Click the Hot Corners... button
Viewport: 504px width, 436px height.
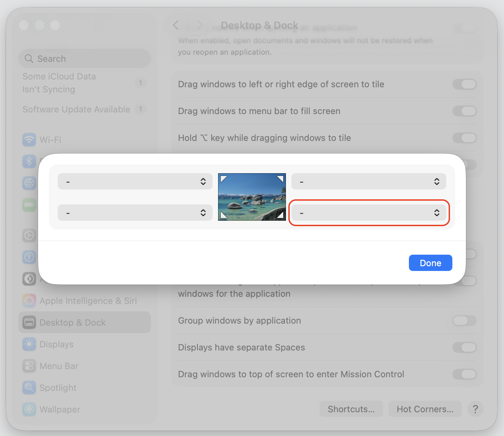[x=425, y=409]
